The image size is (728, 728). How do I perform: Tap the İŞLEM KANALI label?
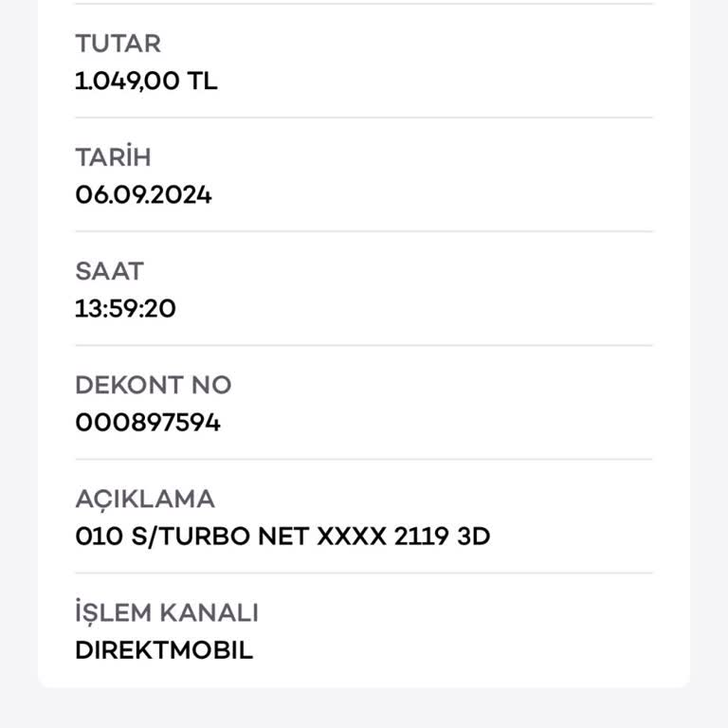pyautogui.click(x=167, y=612)
